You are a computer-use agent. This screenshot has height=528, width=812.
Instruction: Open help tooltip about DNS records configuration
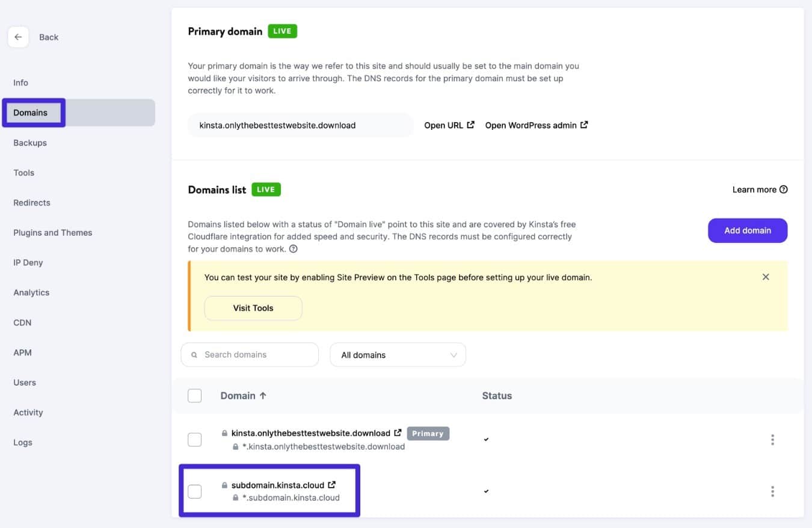pos(293,248)
